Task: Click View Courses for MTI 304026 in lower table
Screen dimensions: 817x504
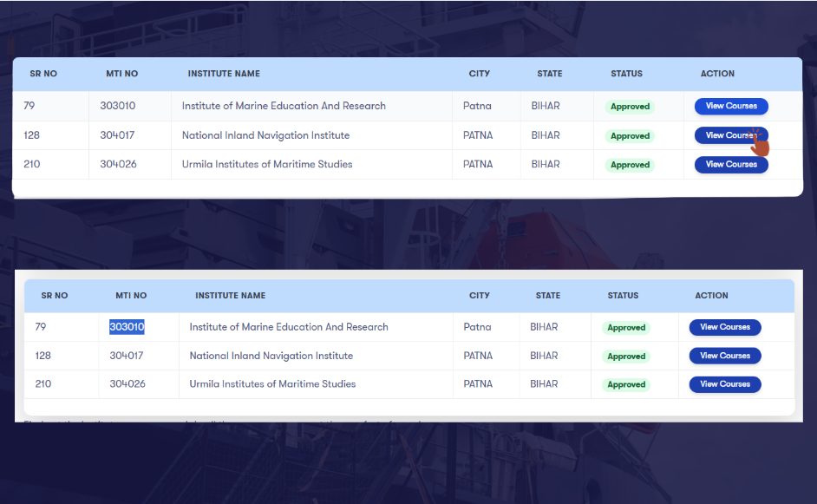Action: 724,384
